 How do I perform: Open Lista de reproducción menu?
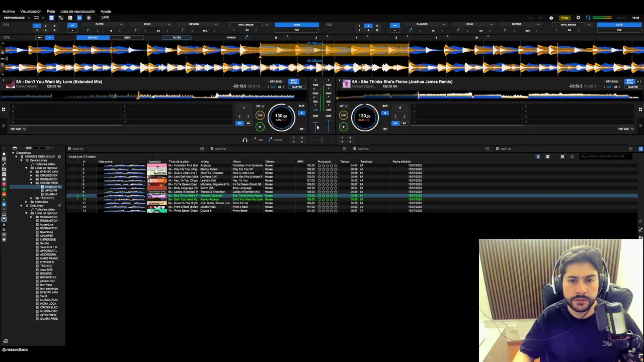coord(77,11)
